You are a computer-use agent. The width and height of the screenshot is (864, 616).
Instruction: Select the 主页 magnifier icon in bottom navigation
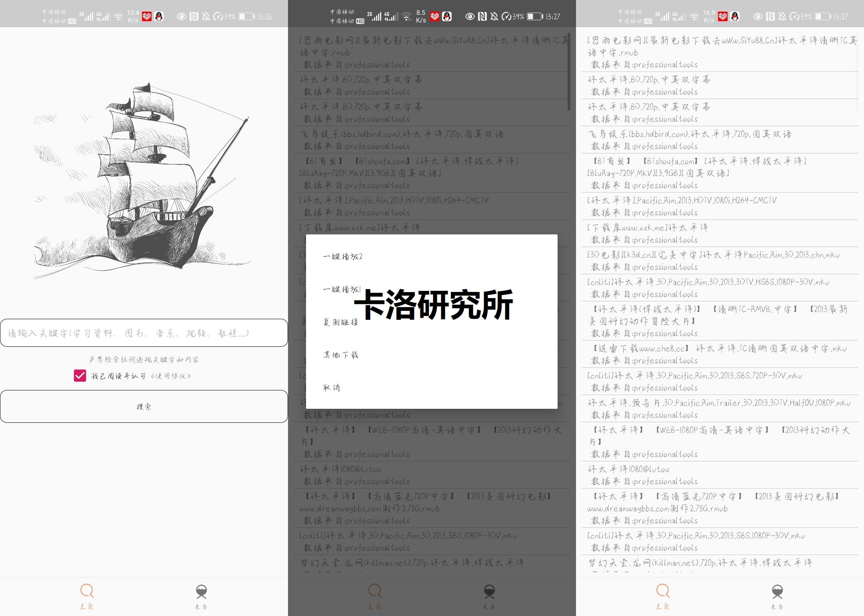pos(86,590)
